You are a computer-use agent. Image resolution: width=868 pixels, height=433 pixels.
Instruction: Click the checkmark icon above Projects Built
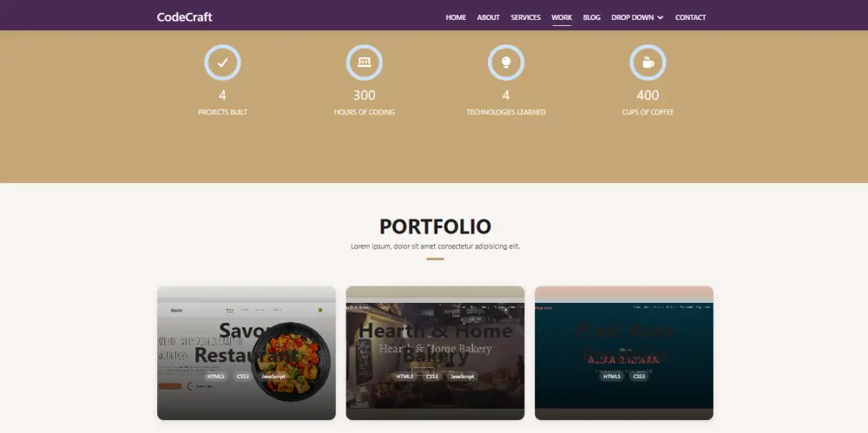pos(222,62)
